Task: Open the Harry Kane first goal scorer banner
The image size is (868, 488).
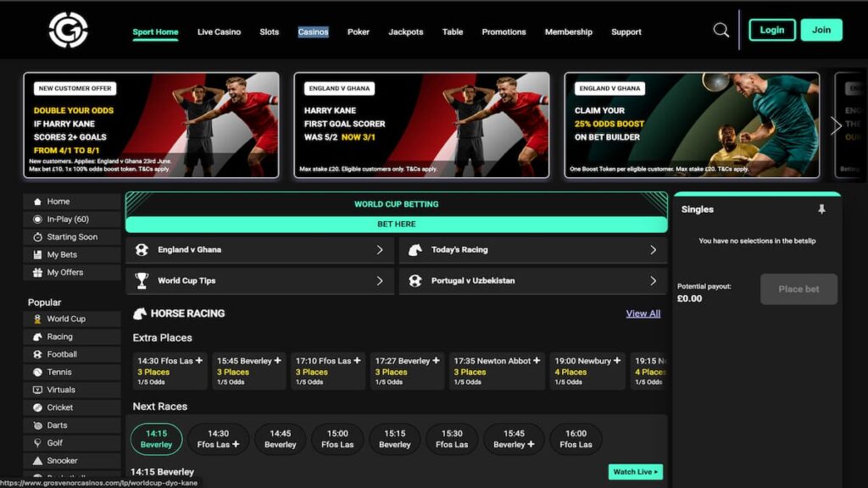Action: coord(422,125)
